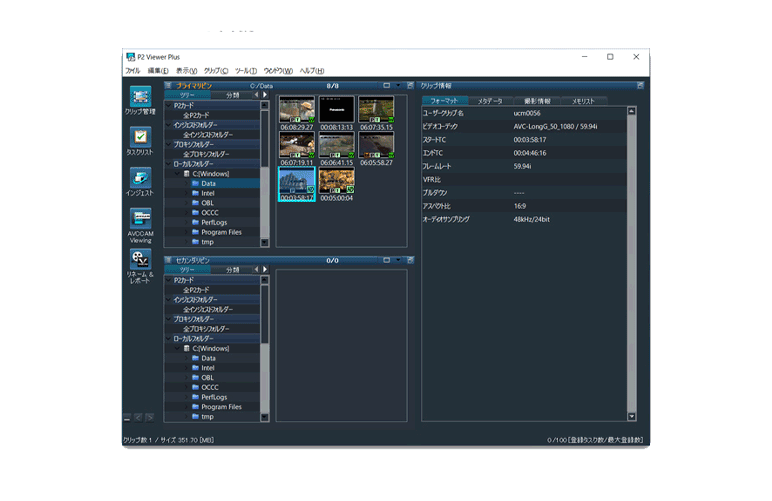The image size is (772, 501).
Task: Open the ツール(T) menu
Action: (245, 71)
